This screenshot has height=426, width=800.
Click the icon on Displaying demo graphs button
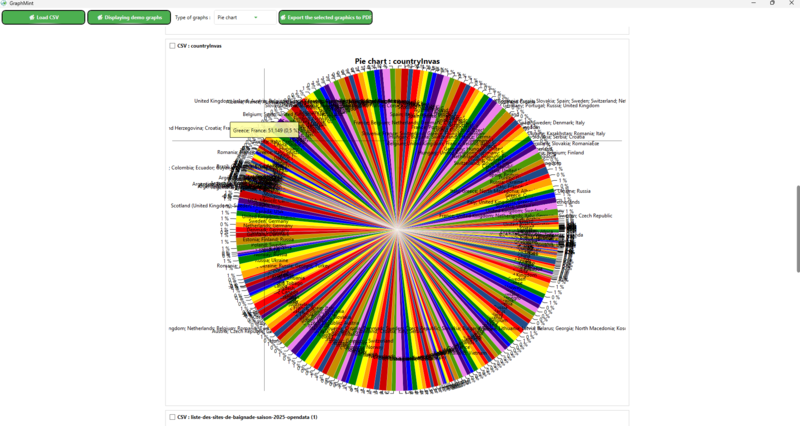99,17
